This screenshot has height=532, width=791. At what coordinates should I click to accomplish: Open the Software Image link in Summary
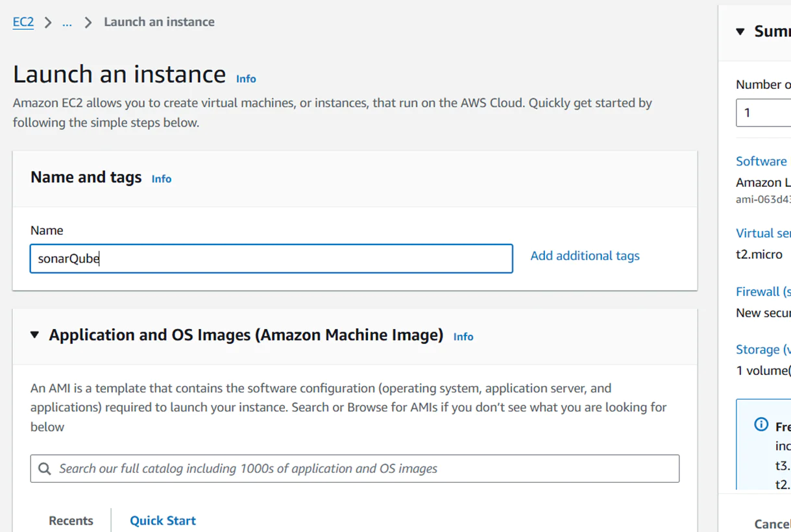coord(762,161)
